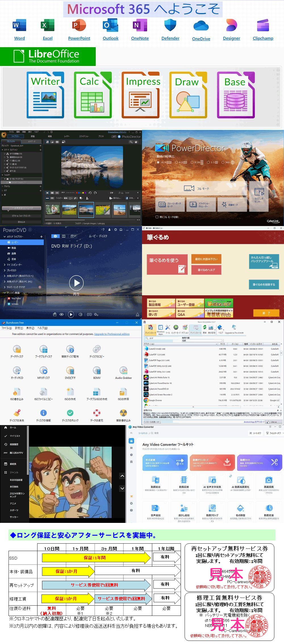
Task: Enable 常にフル モードを開く checkbox
Action: point(157,217)
